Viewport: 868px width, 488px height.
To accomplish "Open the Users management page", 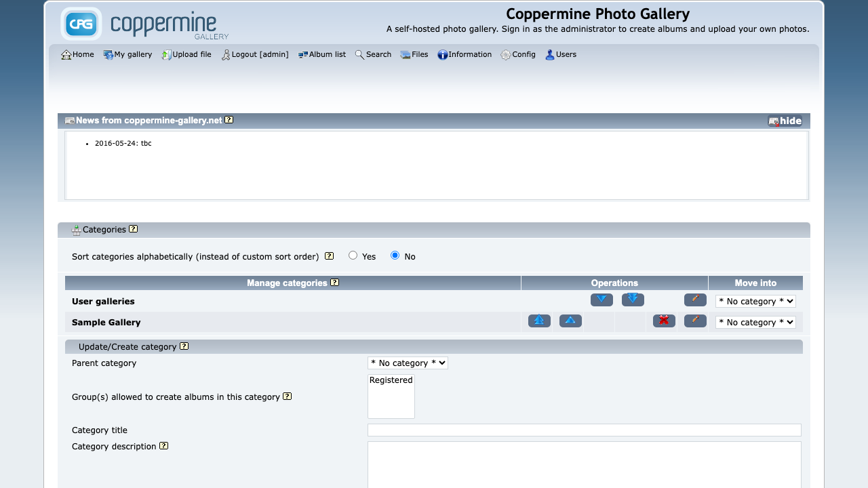I will point(561,54).
